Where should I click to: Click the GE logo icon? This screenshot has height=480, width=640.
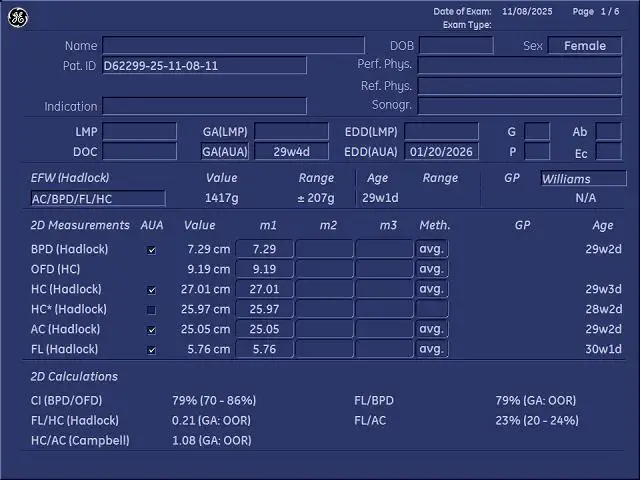pyautogui.click(x=18, y=18)
